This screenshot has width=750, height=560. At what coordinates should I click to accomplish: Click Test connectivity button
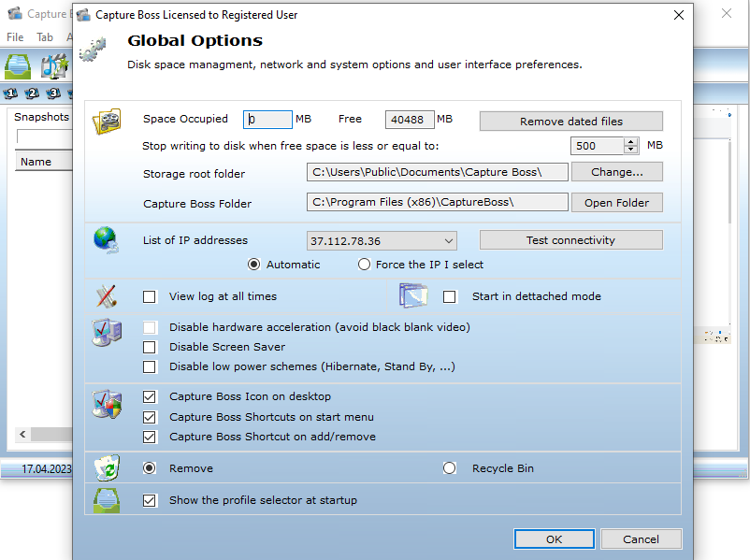tap(571, 240)
